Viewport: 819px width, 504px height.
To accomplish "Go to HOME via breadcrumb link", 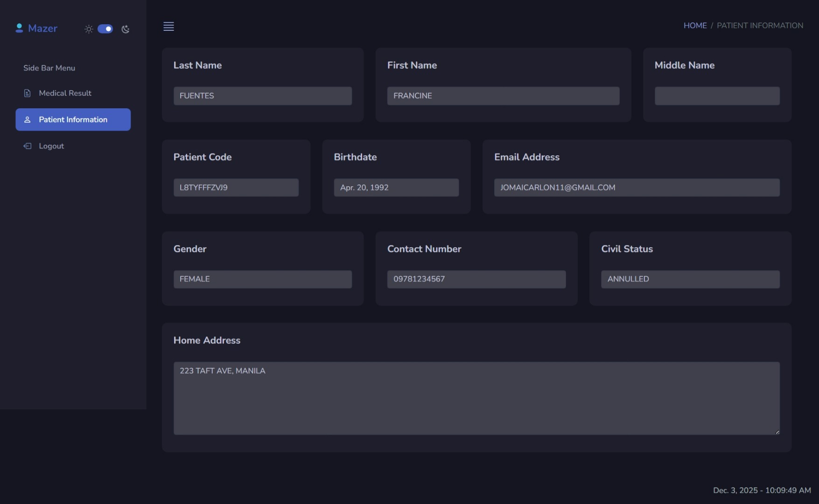I will pyautogui.click(x=695, y=26).
